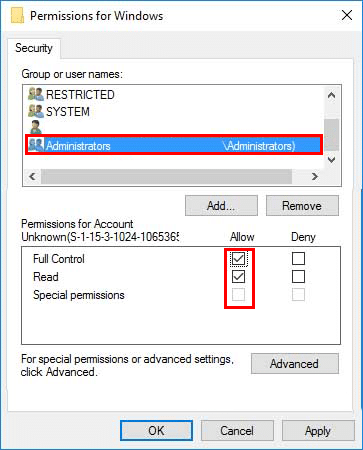Click the horizontal scroll right arrow
The height and width of the screenshot is (450, 363).
coord(315,176)
